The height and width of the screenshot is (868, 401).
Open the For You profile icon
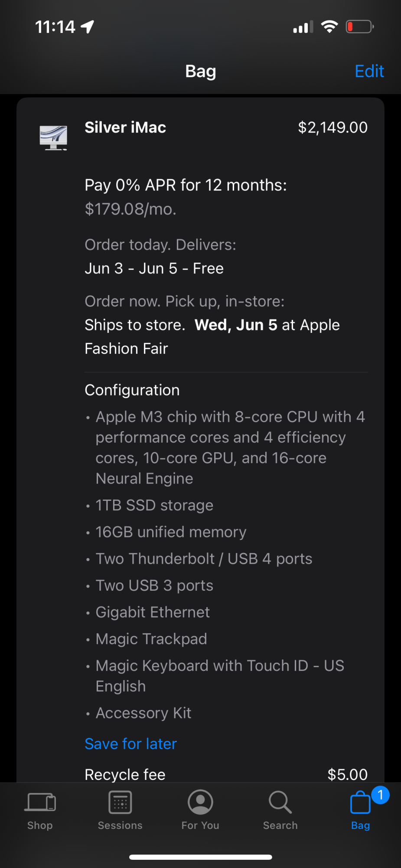[200, 802]
